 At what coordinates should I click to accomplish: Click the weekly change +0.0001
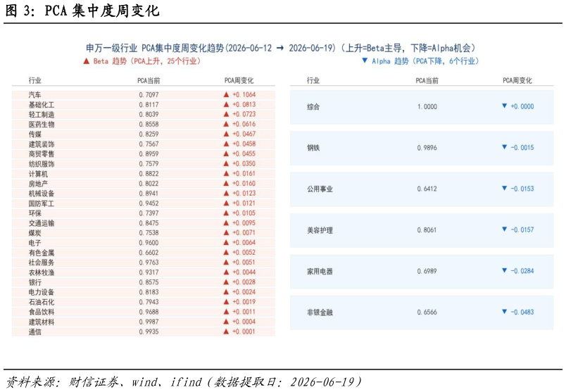tap(244, 331)
